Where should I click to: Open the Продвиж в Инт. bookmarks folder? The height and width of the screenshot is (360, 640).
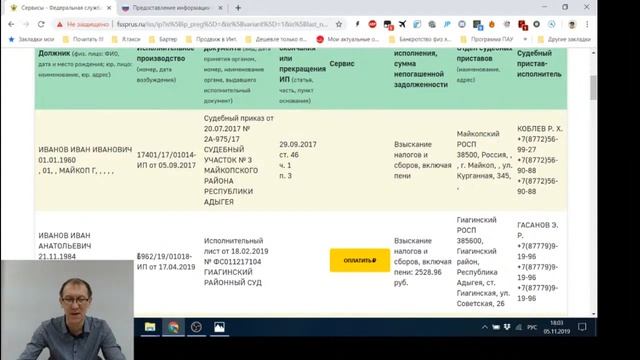(x=211, y=39)
